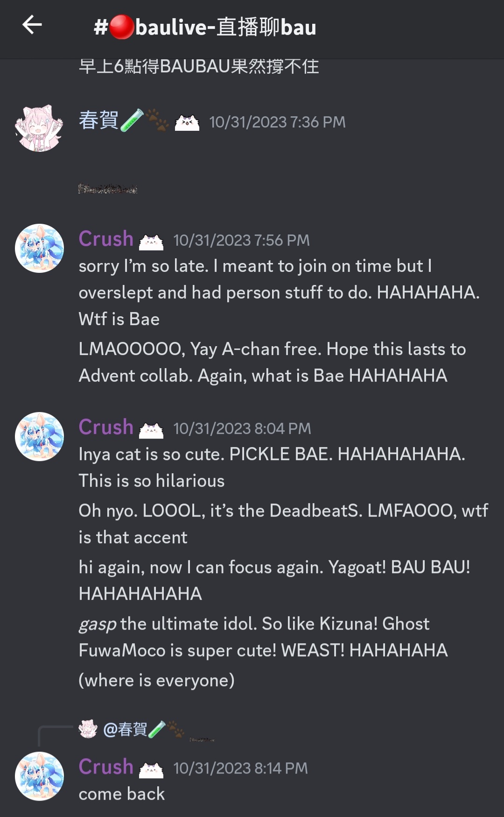This screenshot has width=504, height=817.
Task: Tap the username 春賀 at 7:36 PM
Action: coord(98,121)
